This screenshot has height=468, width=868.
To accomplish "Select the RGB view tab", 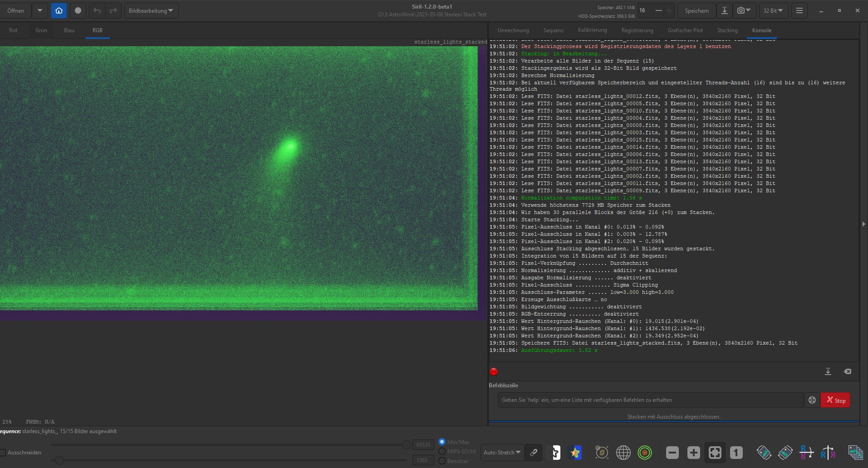I will pos(98,30).
